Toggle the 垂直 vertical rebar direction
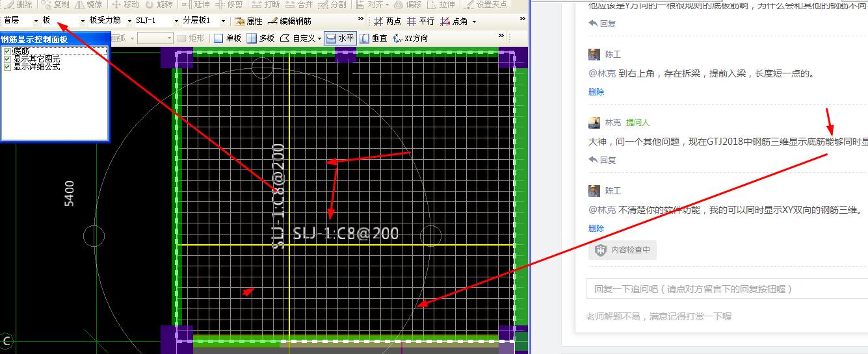Viewport: 868px width, 354px height. pyautogui.click(x=374, y=38)
